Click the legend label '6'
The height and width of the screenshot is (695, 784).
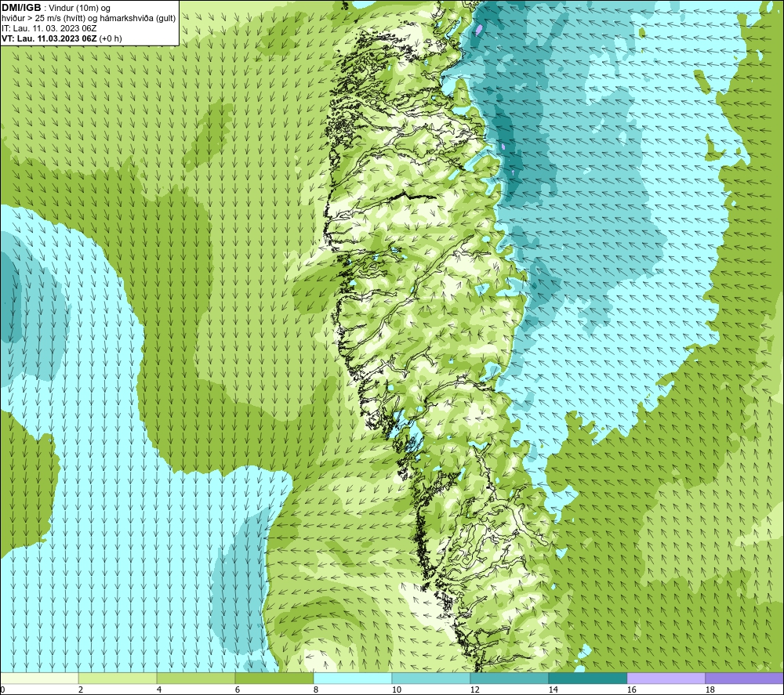238,690
